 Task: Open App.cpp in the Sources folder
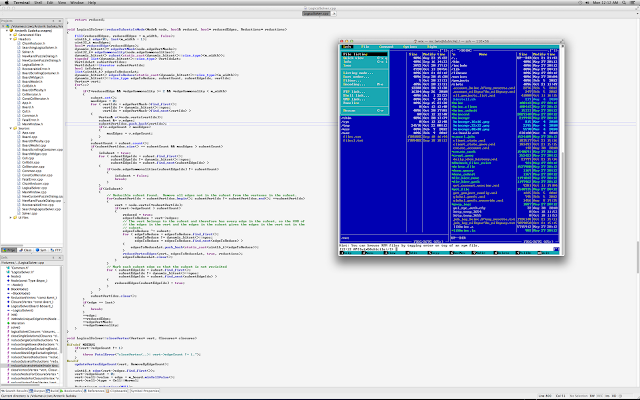click(29, 133)
